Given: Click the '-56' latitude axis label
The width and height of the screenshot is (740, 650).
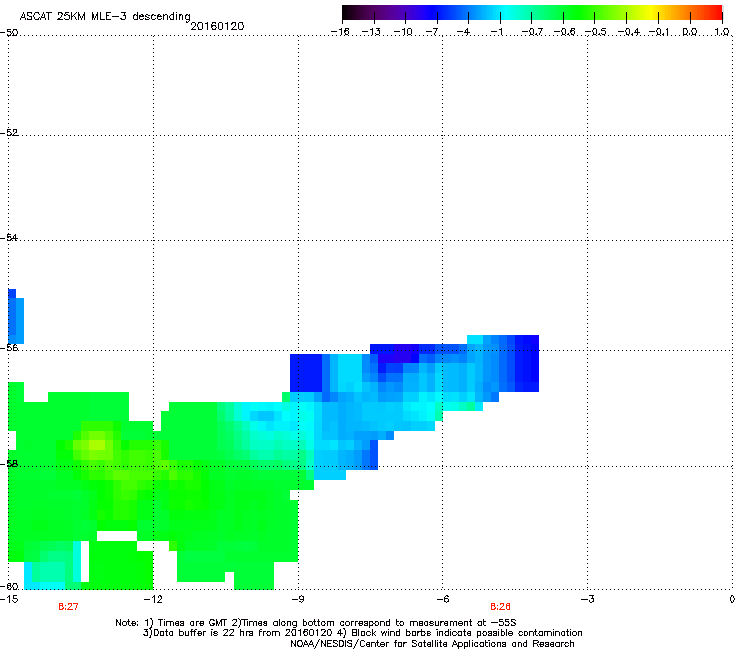Looking at the screenshot, I should (x=9, y=347).
